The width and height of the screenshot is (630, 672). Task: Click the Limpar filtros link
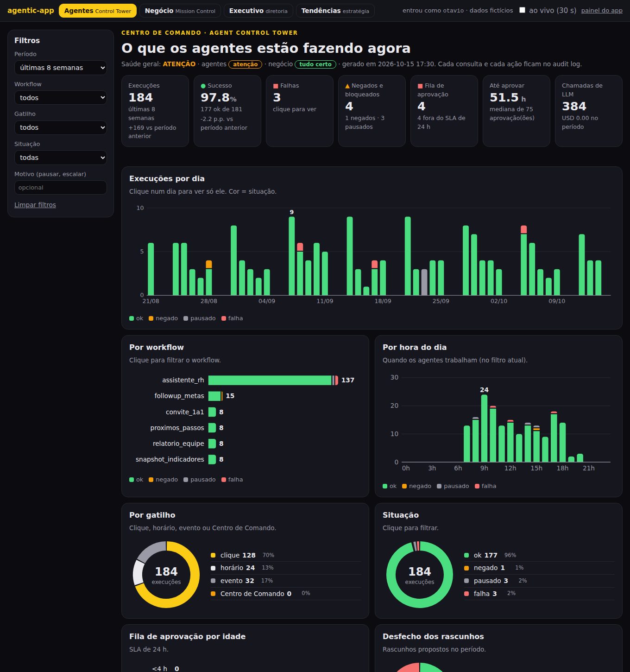[x=35, y=205]
